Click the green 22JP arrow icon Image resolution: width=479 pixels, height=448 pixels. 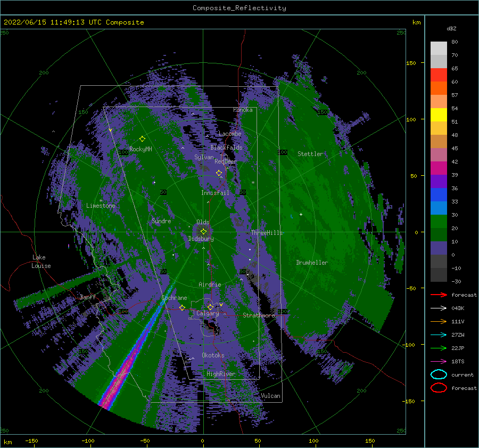[x=439, y=348]
